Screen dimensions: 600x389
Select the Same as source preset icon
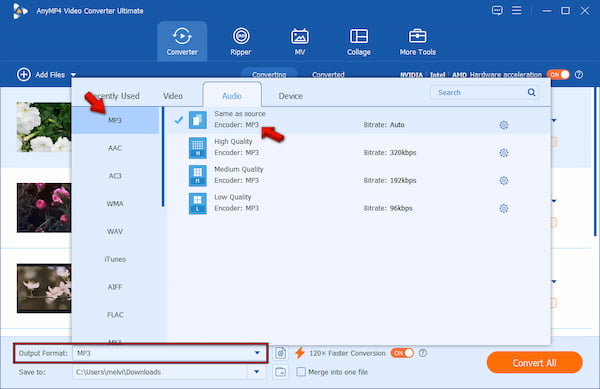click(197, 120)
